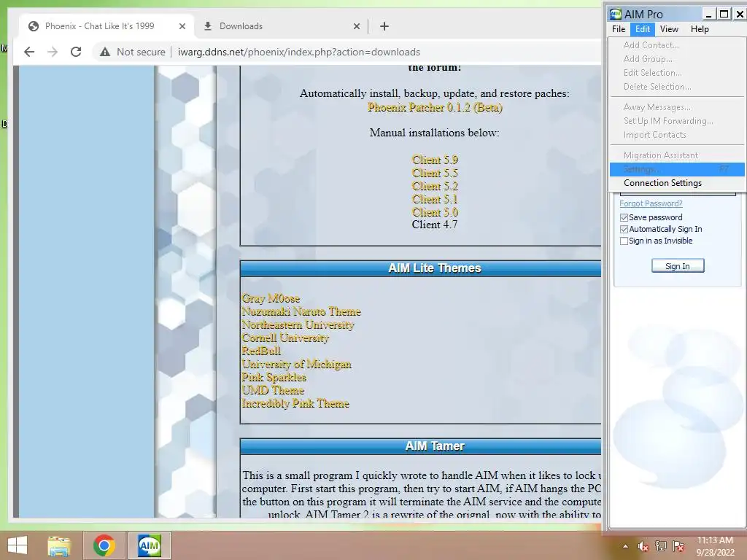The width and height of the screenshot is (747, 560).
Task: Close the Phoenix - Chat Like It's 1999 tab
Action: tap(182, 26)
